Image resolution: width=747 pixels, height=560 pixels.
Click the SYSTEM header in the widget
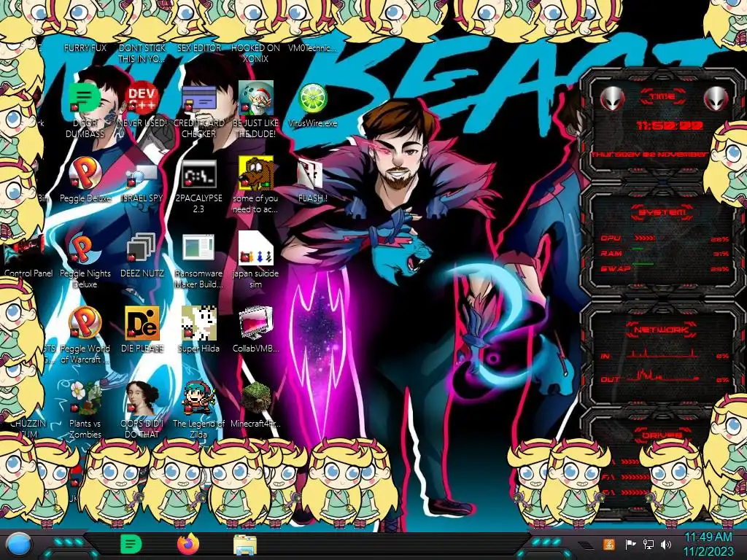(x=662, y=212)
